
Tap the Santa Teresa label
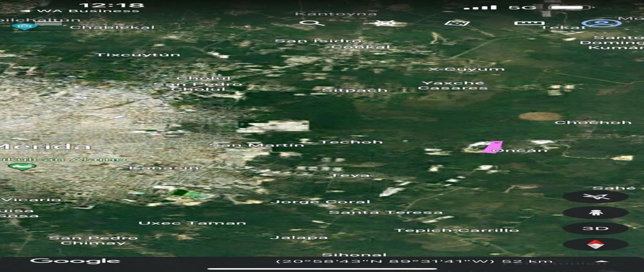tap(385, 212)
